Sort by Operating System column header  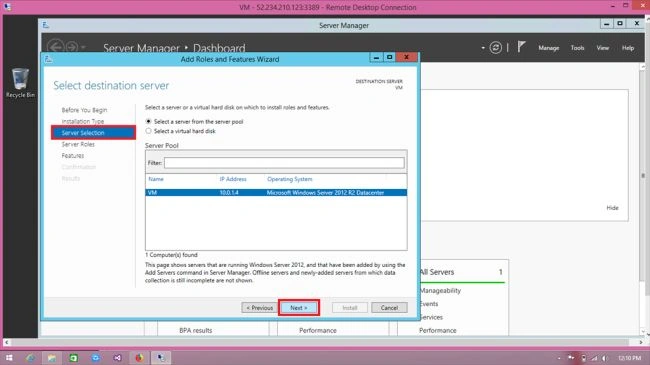(x=290, y=179)
